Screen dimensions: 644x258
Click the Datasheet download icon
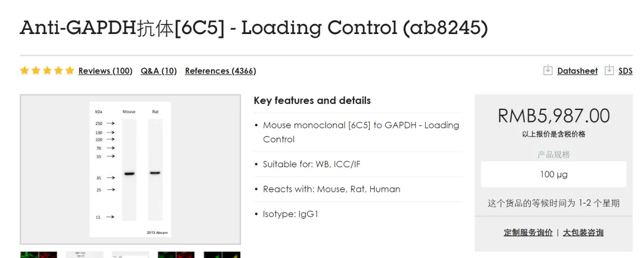(547, 70)
